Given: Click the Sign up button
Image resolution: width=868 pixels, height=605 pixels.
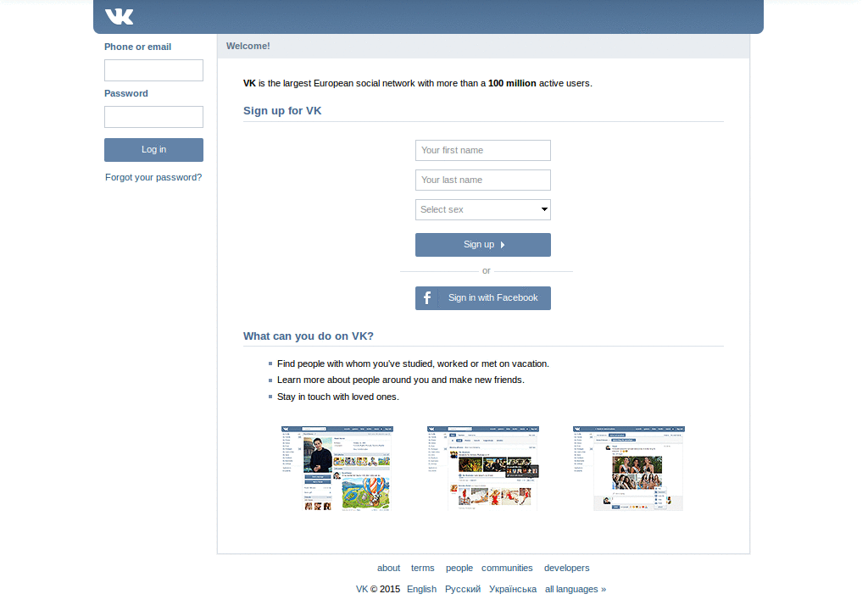Looking at the screenshot, I should (x=482, y=245).
